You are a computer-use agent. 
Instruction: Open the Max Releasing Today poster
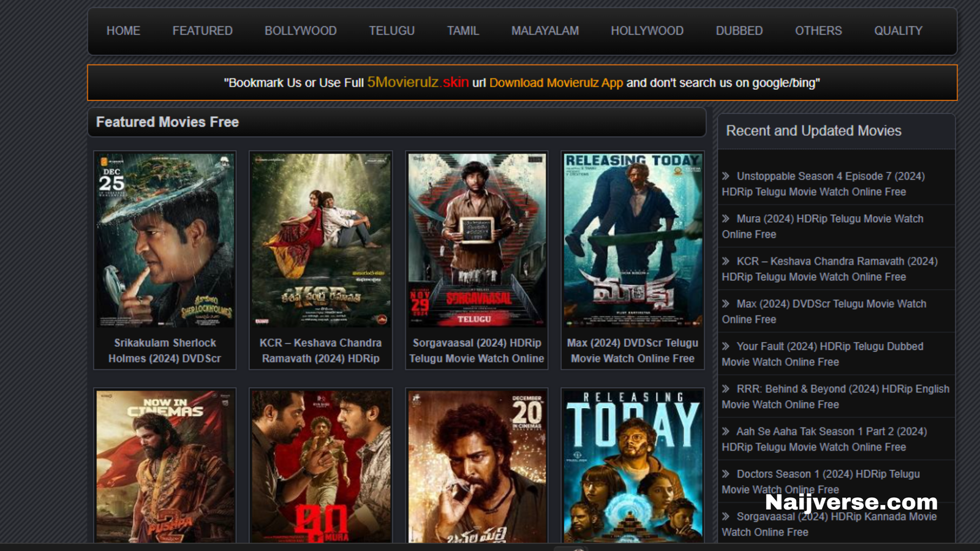click(633, 239)
